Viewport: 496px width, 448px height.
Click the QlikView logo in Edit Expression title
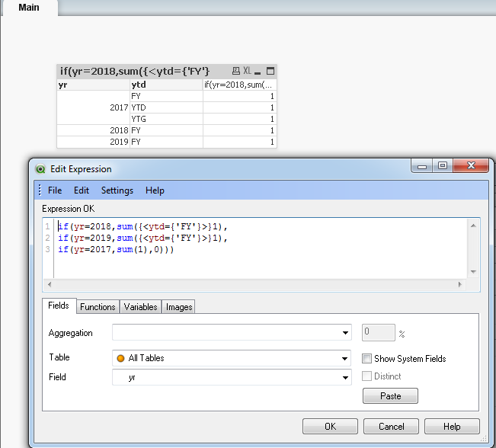40,169
